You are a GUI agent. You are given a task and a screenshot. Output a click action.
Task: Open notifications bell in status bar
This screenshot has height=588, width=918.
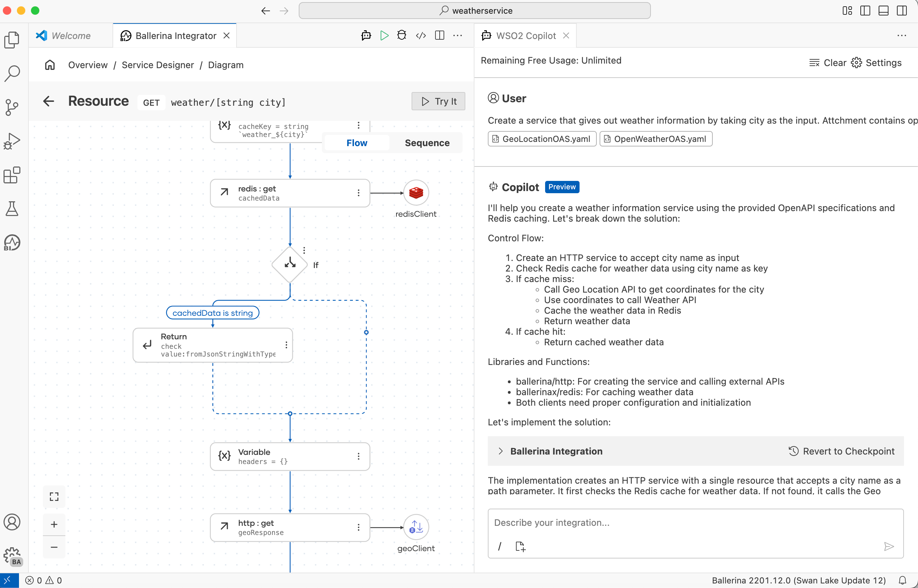(902, 580)
